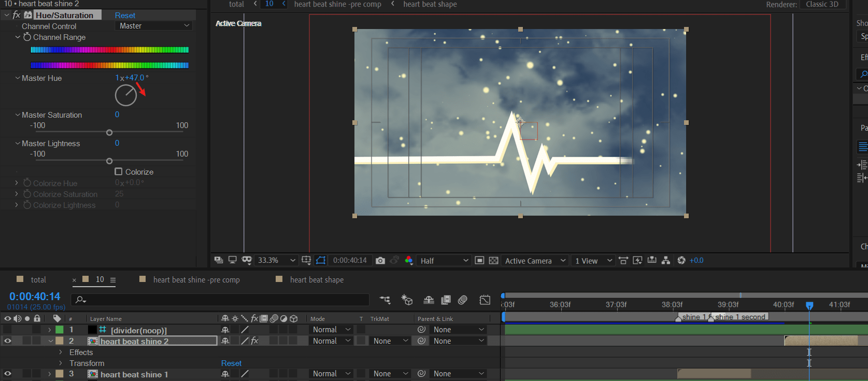This screenshot has width=868, height=381.
Task: Click the Composition Flowchart icon in viewer footer
Action: click(666, 260)
